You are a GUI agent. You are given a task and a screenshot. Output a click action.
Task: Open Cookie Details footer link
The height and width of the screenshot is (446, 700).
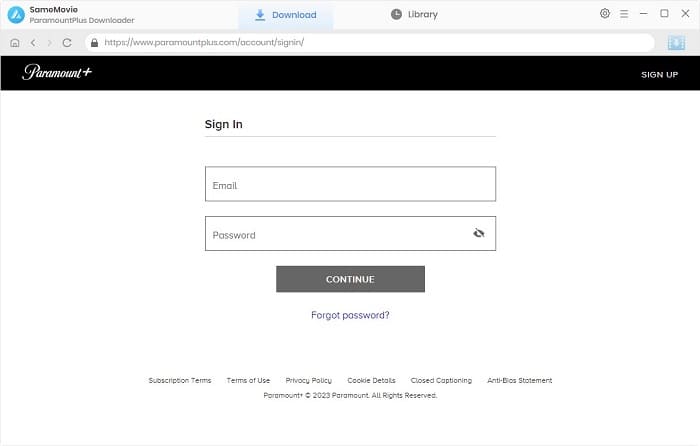pyautogui.click(x=371, y=380)
